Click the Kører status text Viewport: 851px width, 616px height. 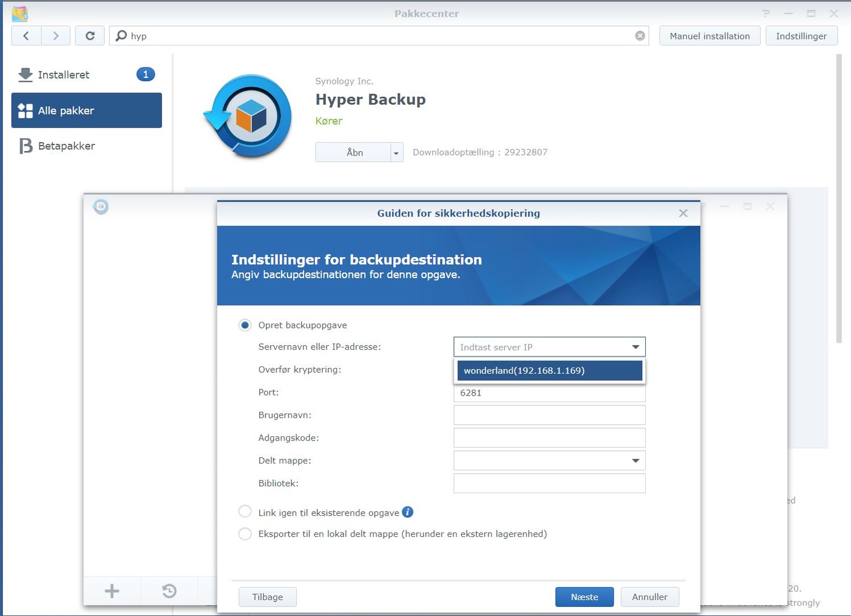329,121
